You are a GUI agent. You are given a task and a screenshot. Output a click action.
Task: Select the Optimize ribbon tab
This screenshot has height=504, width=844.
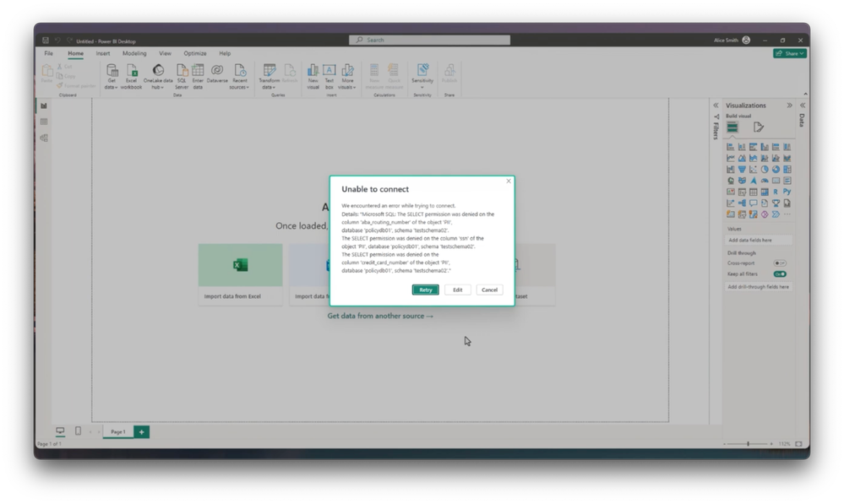pyautogui.click(x=195, y=53)
